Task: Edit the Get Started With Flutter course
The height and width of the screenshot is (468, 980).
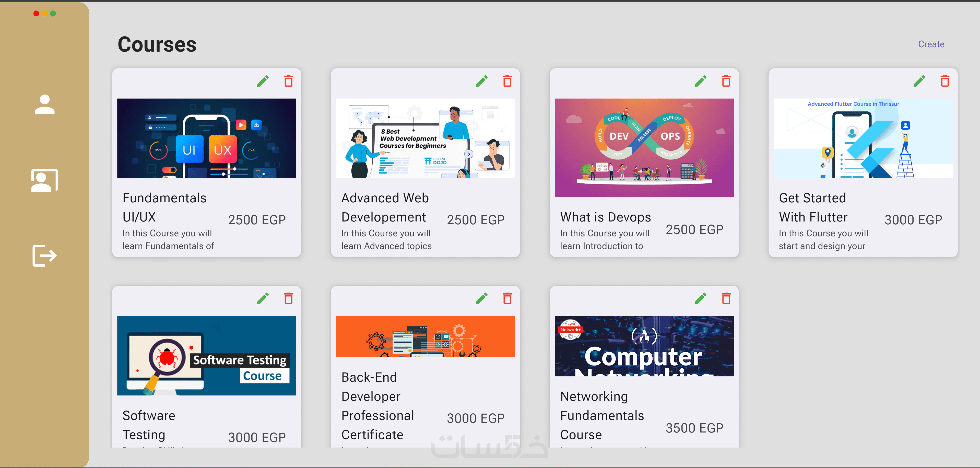Action: [919, 81]
